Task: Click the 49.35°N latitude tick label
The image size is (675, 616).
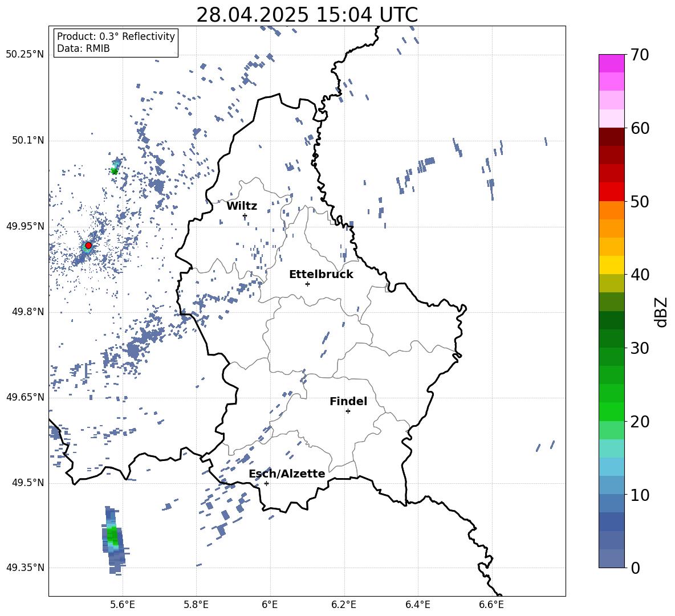Action: point(25,568)
